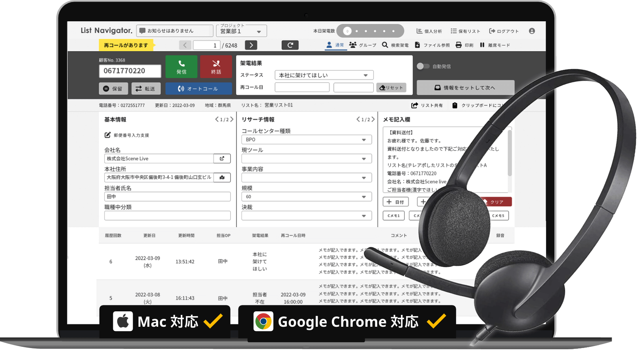The height and width of the screenshot is (352, 644).
Task: Open map icon beside 本社住所 field
Action: tap(222, 178)
